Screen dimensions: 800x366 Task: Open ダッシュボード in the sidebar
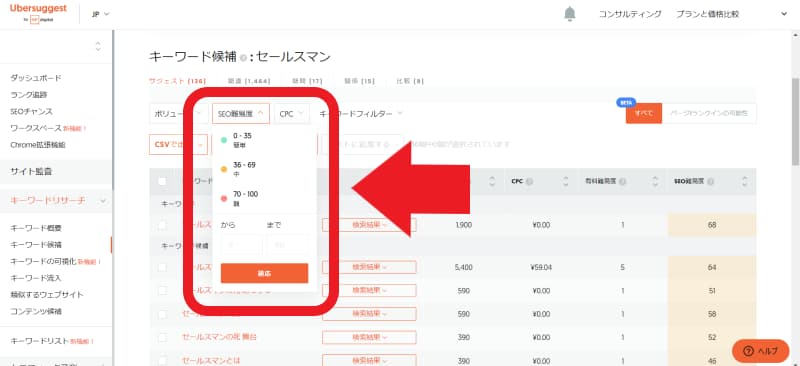point(36,78)
